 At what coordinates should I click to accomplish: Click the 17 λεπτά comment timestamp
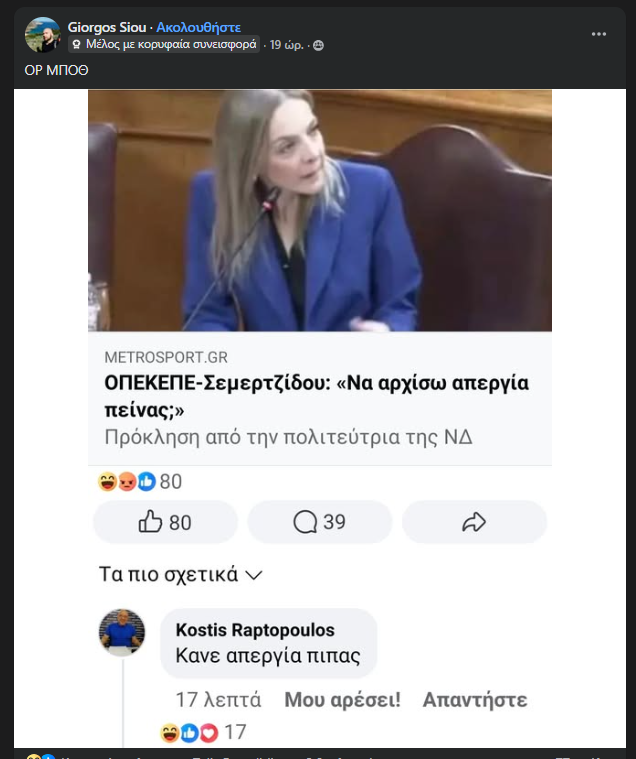click(218, 700)
